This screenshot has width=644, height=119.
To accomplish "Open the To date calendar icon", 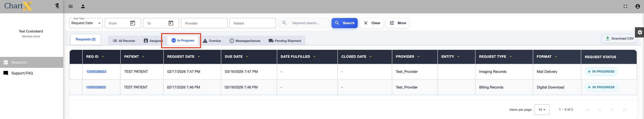I will 171,23.
